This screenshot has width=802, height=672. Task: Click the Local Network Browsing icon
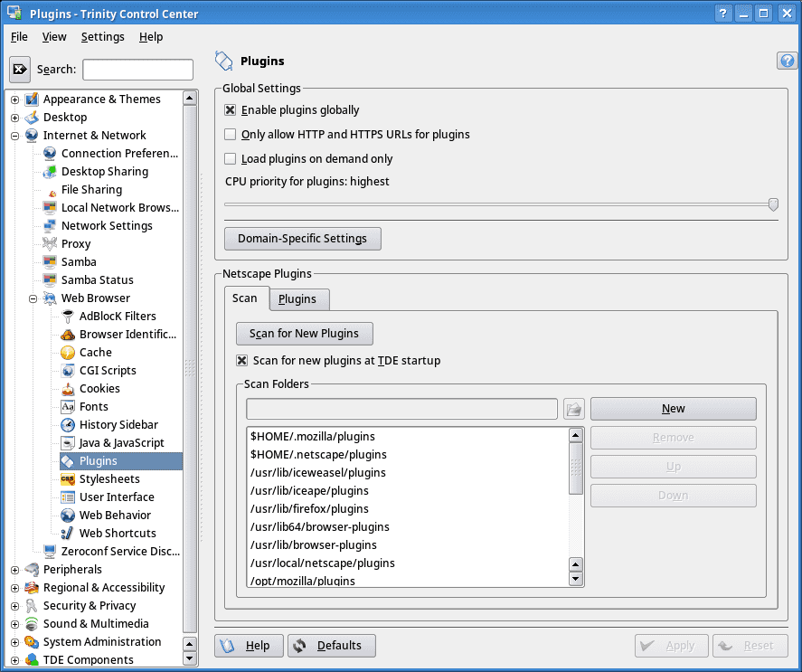coord(50,207)
